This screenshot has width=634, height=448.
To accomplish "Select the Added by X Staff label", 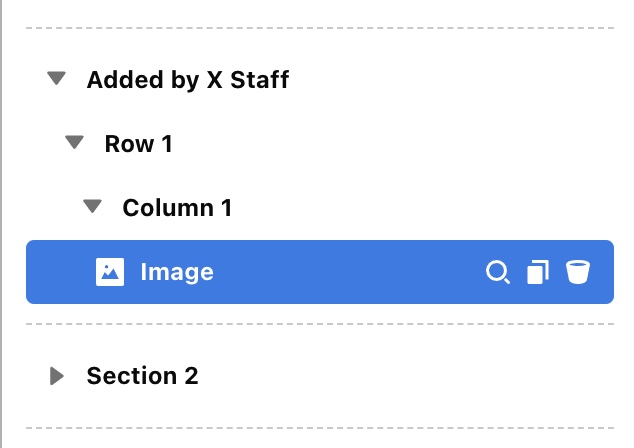I will (188, 80).
